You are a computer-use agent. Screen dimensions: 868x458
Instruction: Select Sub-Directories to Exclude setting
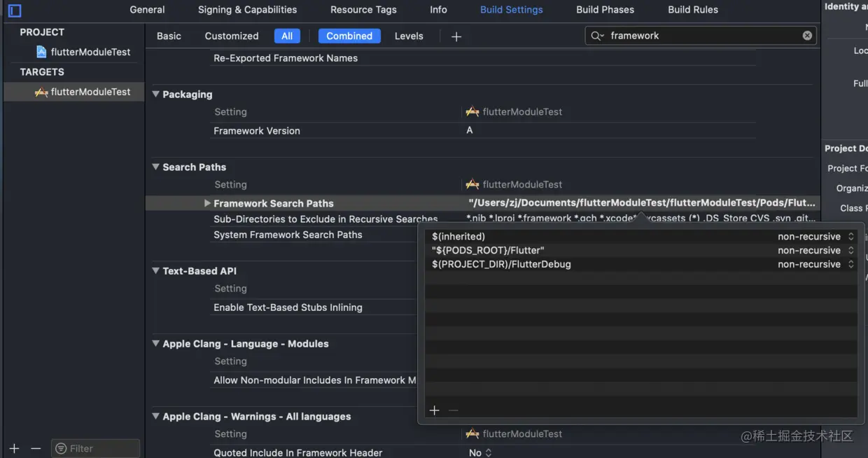325,219
